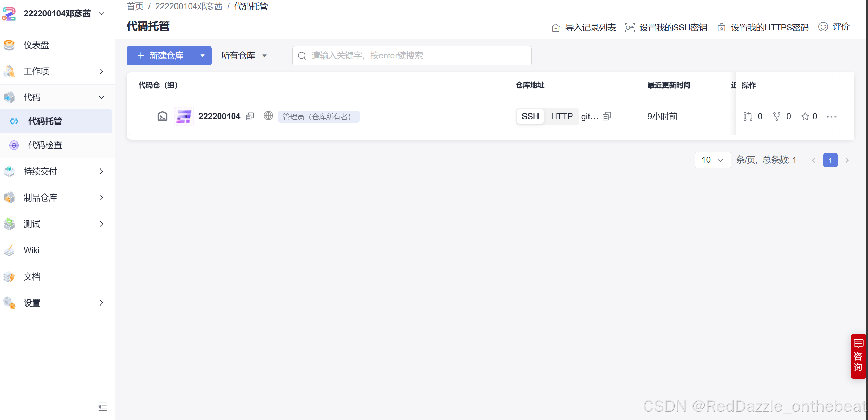Screen dimensions: 868x420
Task: Switch the repository address to SSH
Action: click(x=530, y=117)
